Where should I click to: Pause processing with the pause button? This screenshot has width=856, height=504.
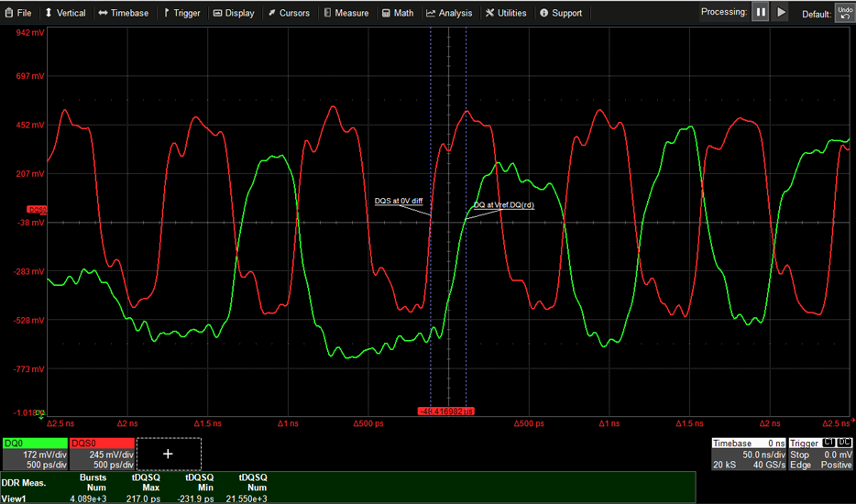[x=761, y=12]
